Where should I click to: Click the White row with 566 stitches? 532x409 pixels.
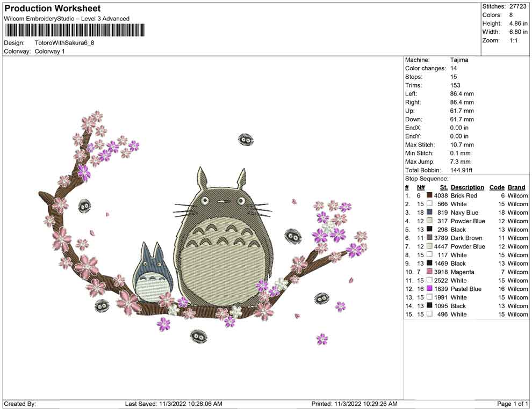(466, 204)
